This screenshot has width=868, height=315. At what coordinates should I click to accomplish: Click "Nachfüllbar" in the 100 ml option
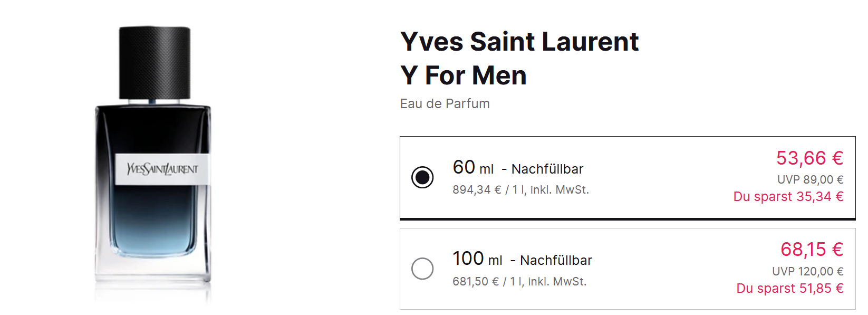coord(556,261)
